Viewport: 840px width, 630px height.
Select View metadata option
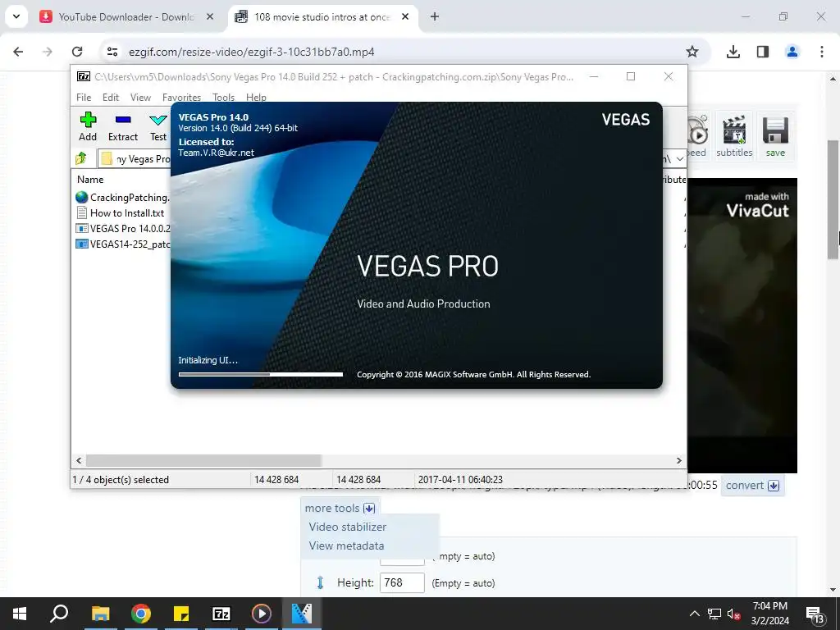[346, 546]
